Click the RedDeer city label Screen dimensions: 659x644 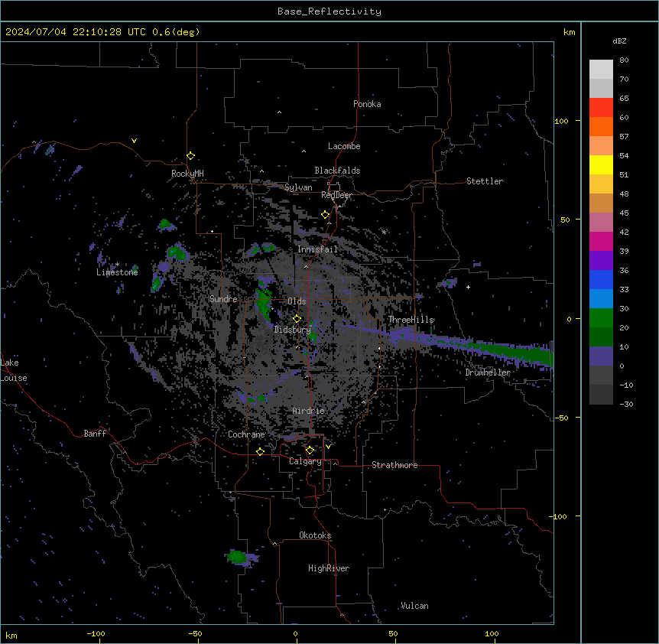tap(336, 195)
